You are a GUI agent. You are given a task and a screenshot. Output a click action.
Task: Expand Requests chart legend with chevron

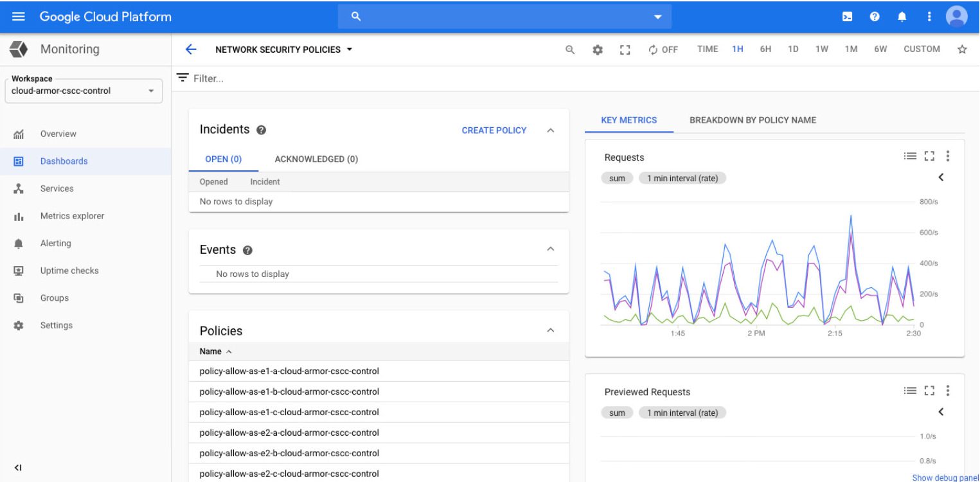(941, 177)
